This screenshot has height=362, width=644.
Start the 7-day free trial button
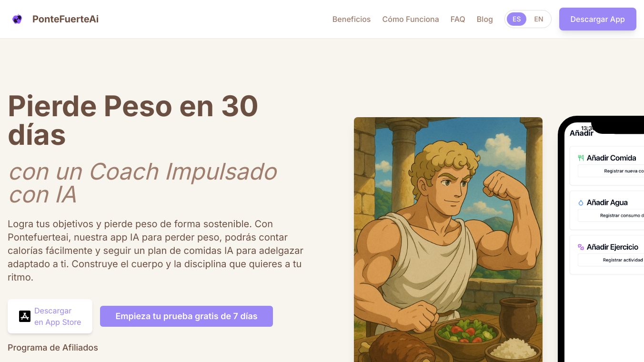click(186, 316)
